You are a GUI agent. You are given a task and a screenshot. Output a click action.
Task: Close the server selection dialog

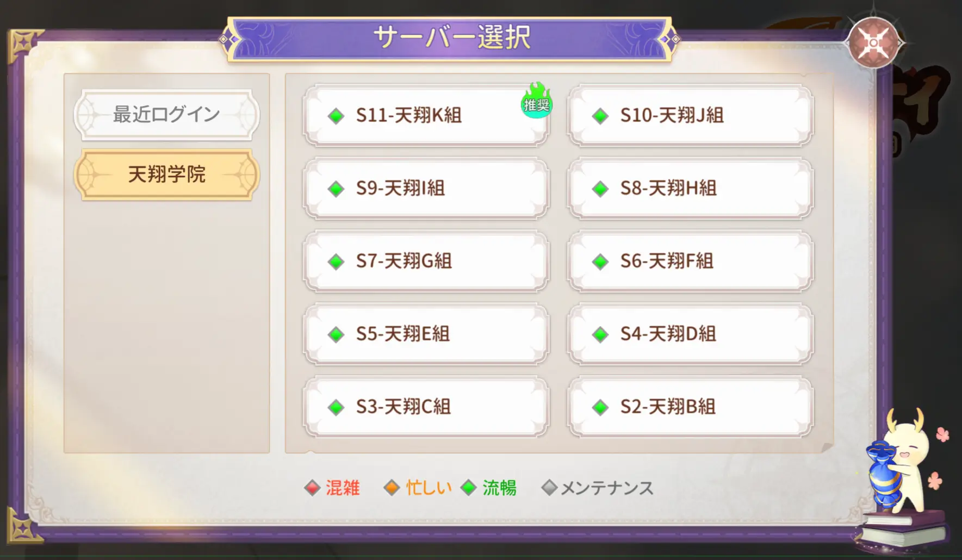click(x=873, y=42)
